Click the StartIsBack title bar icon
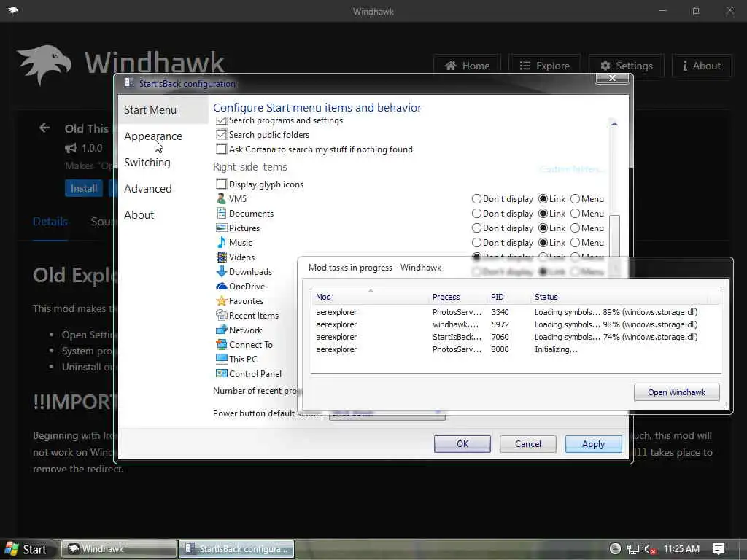Viewport: 747px width, 560px height. [x=128, y=83]
